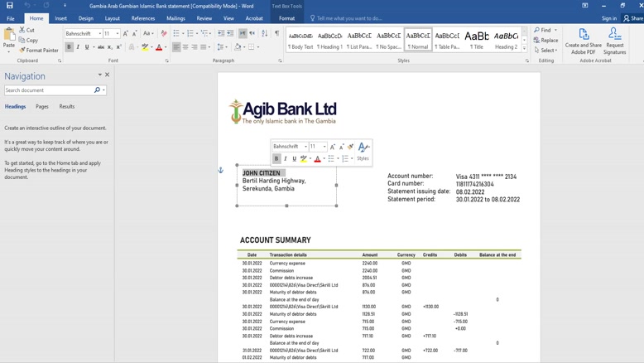This screenshot has width=644, height=363.
Task: Click Create and Share Adobe PDF
Action: [x=584, y=41]
